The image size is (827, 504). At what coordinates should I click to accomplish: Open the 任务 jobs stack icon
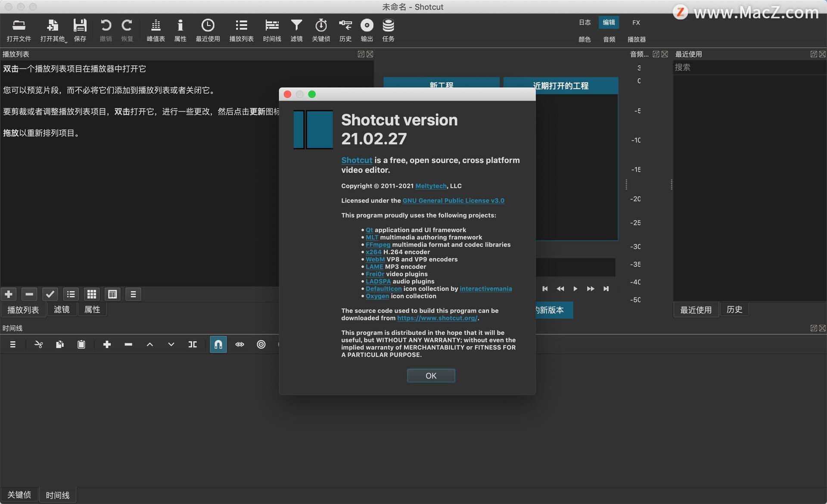tap(388, 30)
